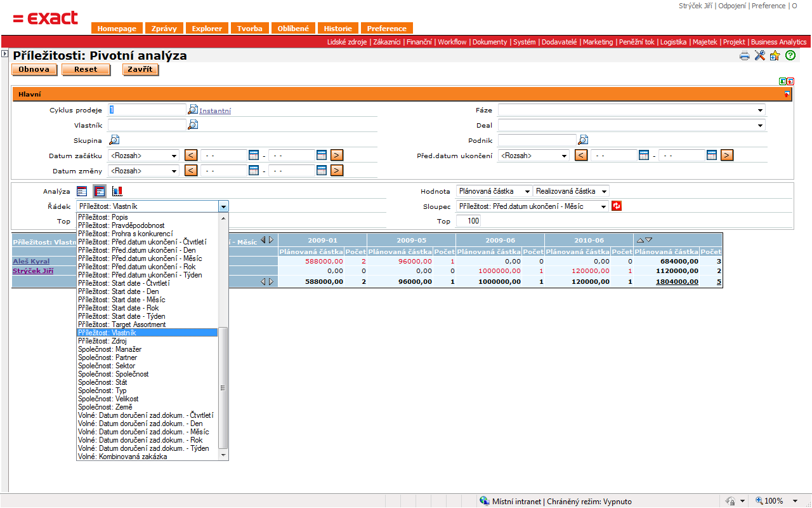Open the Explorer tab
Screen dimensions: 812x508
[x=207, y=29]
